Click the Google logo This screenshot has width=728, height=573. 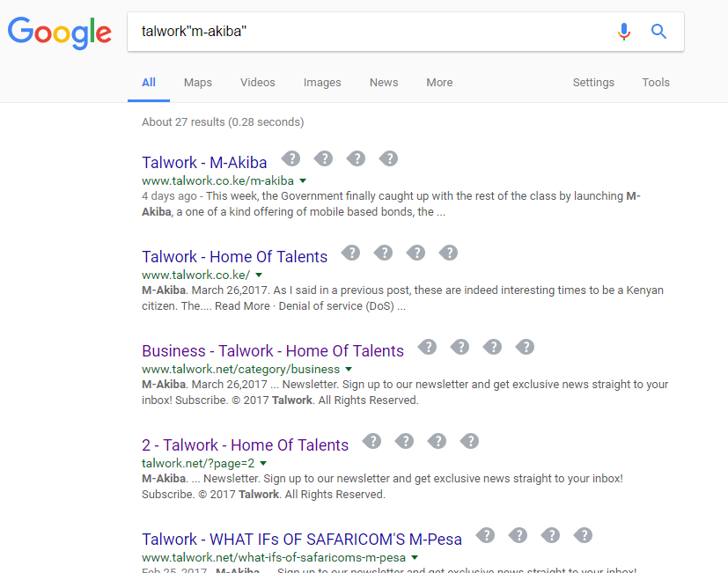click(x=60, y=33)
